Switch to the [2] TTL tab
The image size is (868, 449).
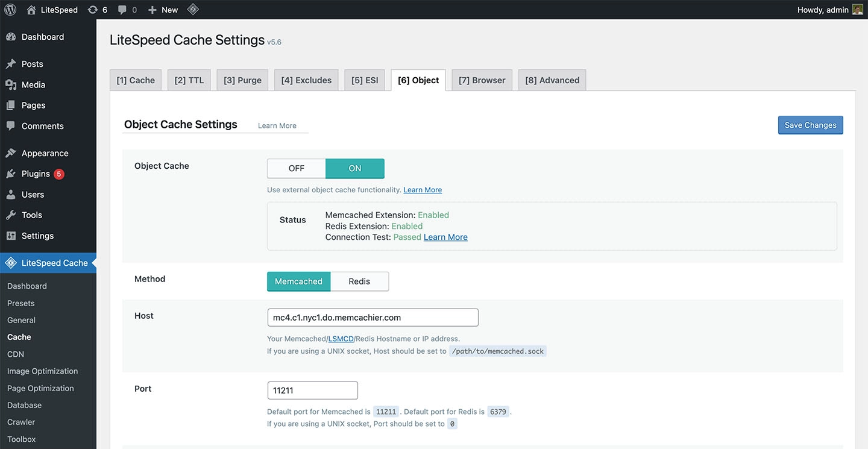(189, 80)
